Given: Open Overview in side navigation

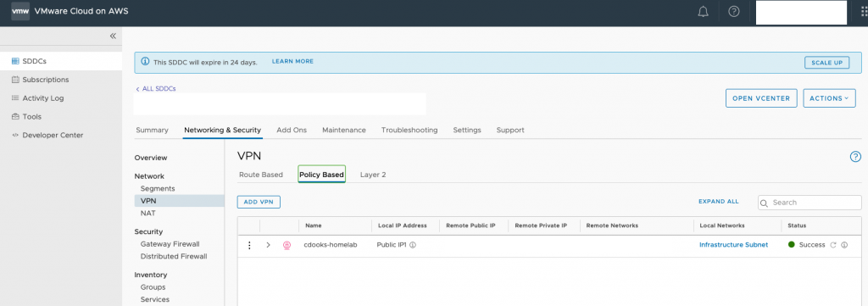Looking at the screenshot, I should pos(151,158).
